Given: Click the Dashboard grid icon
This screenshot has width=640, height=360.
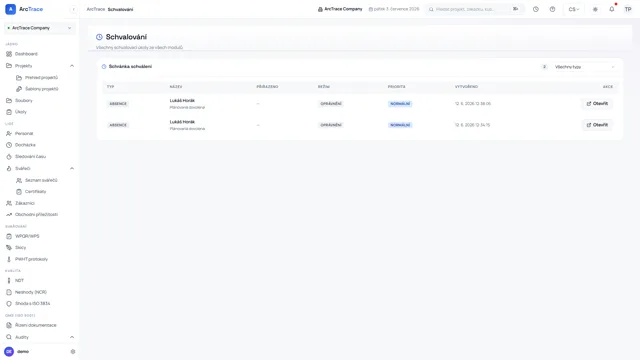Looking at the screenshot, I should coord(9,54).
